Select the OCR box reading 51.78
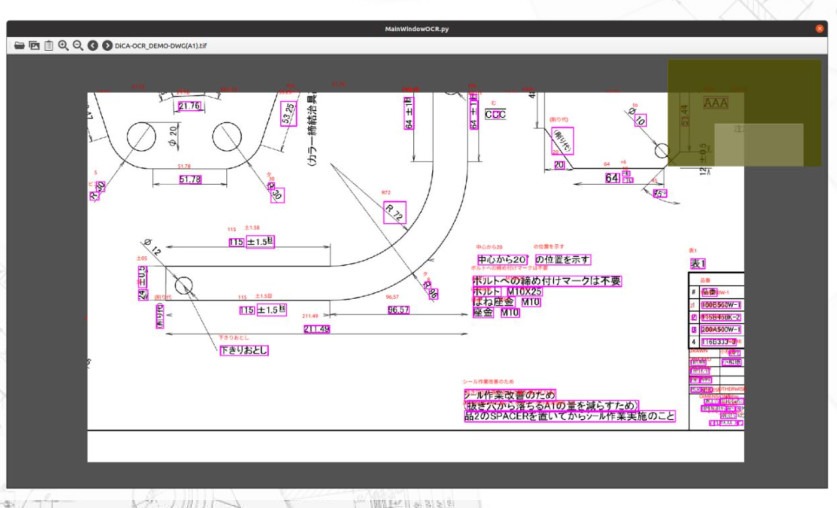The height and width of the screenshot is (508, 837). click(x=190, y=179)
